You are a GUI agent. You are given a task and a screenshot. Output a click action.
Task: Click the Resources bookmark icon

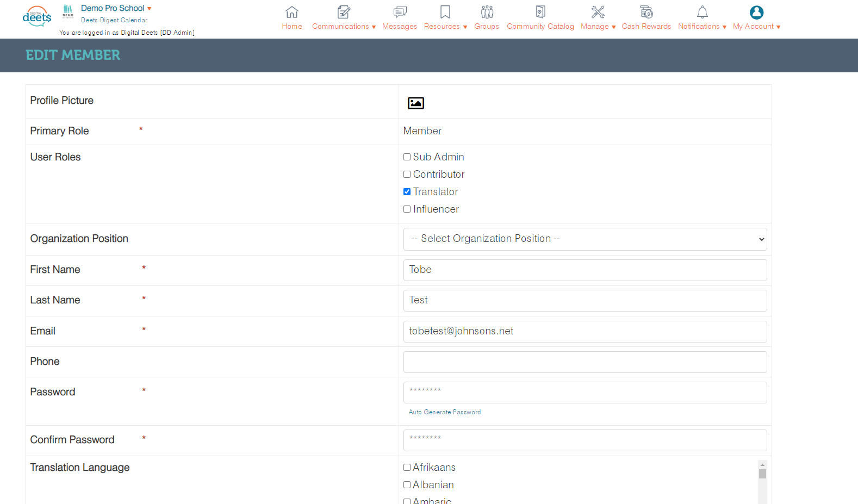pos(445,12)
